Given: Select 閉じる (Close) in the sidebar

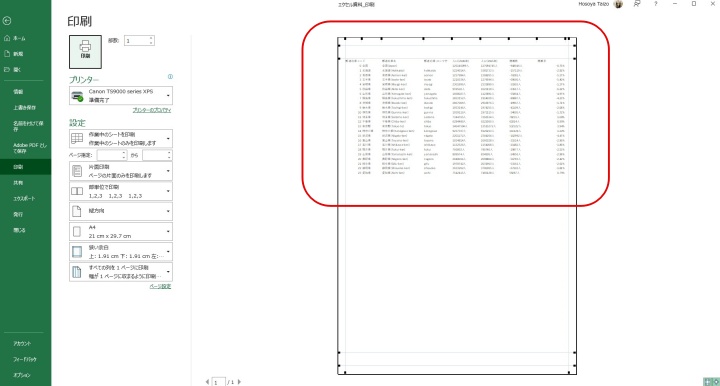Looking at the screenshot, I should click(26, 230).
